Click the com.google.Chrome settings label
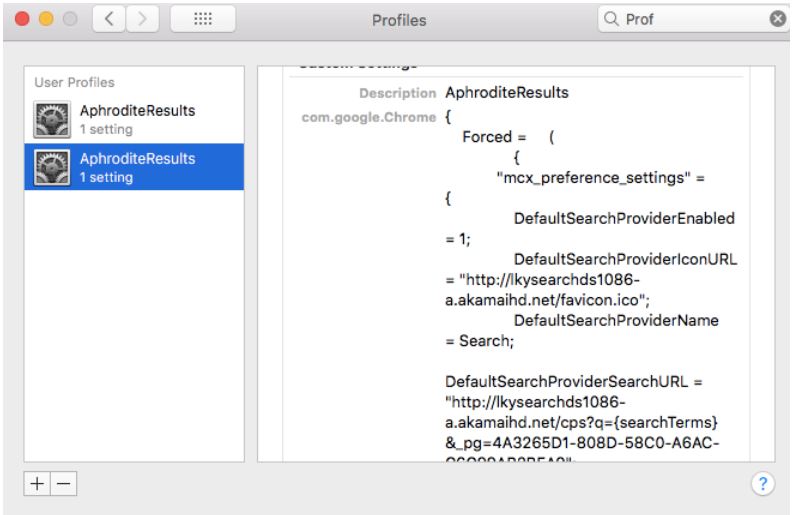The height and width of the screenshot is (515, 792). pyautogui.click(x=370, y=117)
